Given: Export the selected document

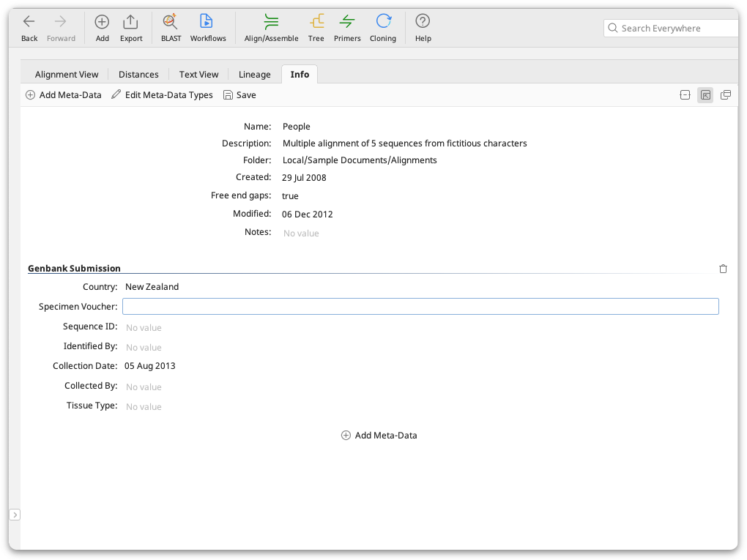Looking at the screenshot, I should point(131,28).
